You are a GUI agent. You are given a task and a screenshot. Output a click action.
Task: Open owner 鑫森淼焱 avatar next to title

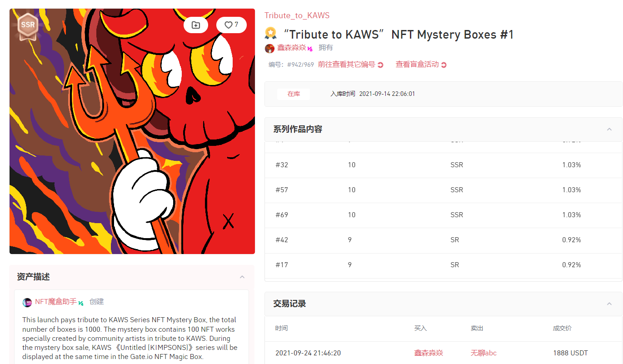coord(270,48)
